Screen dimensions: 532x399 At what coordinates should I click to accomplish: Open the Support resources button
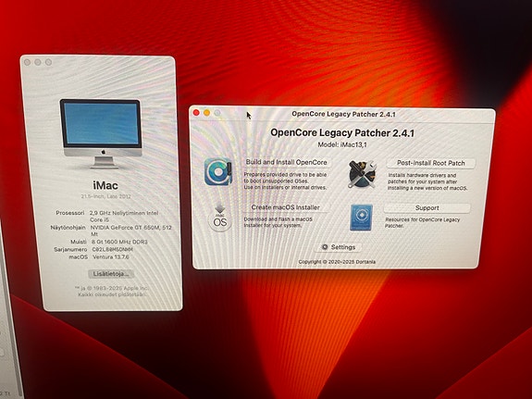pos(427,207)
